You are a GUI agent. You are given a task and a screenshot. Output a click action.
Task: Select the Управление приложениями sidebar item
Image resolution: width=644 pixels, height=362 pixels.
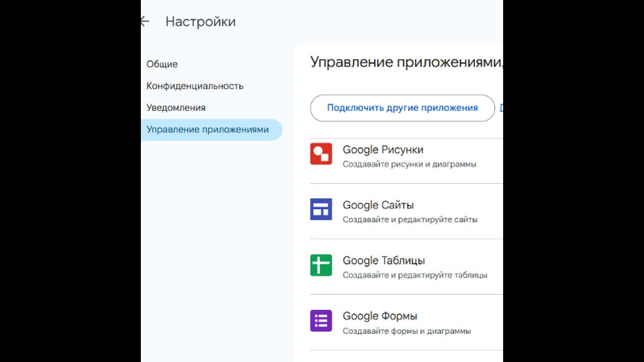(211, 130)
